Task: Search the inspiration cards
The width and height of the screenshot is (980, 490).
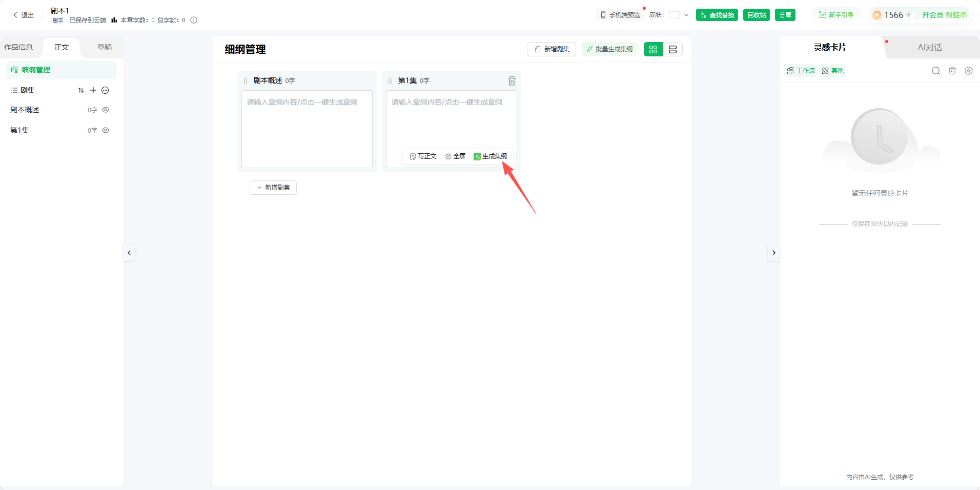Action: point(936,71)
